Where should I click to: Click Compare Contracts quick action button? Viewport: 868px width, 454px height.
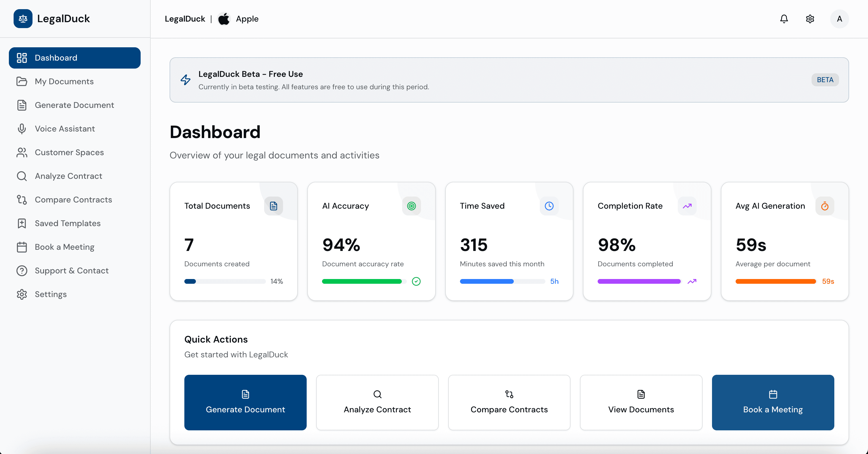tap(509, 403)
